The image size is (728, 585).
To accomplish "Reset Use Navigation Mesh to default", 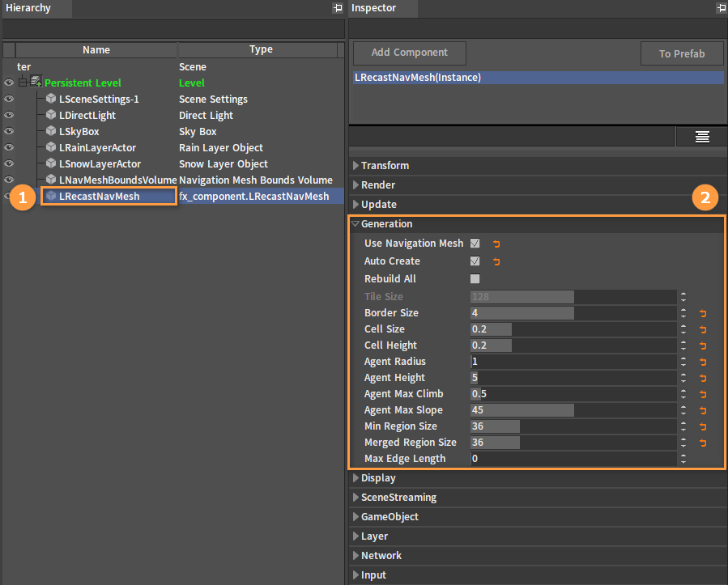I will point(496,244).
